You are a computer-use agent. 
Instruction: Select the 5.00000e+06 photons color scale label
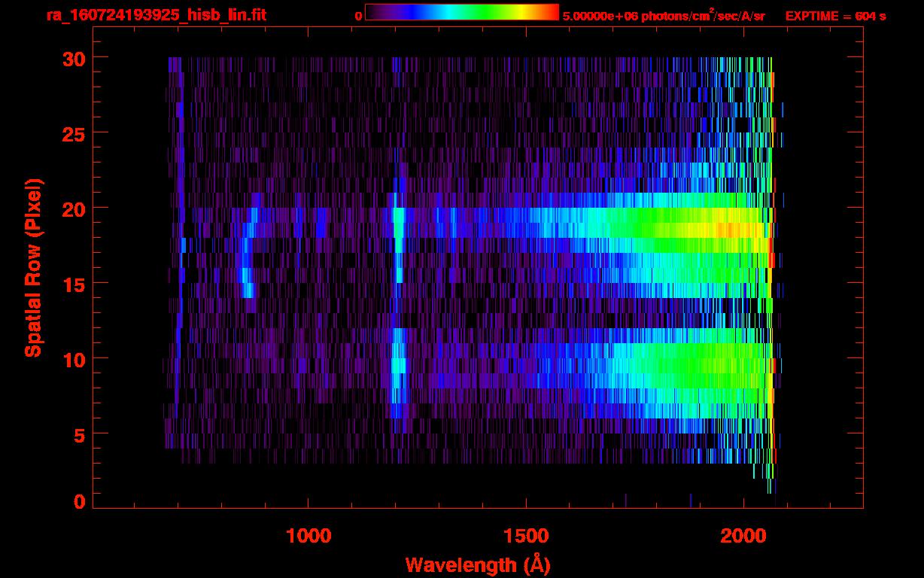(663, 16)
